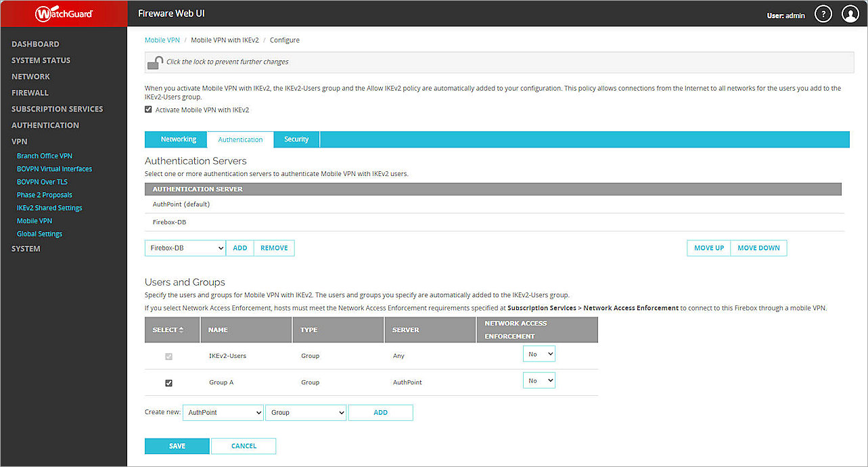Open the Firebox-DB authentication server dropdown
The width and height of the screenshot is (868, 467).
(185, 248)
